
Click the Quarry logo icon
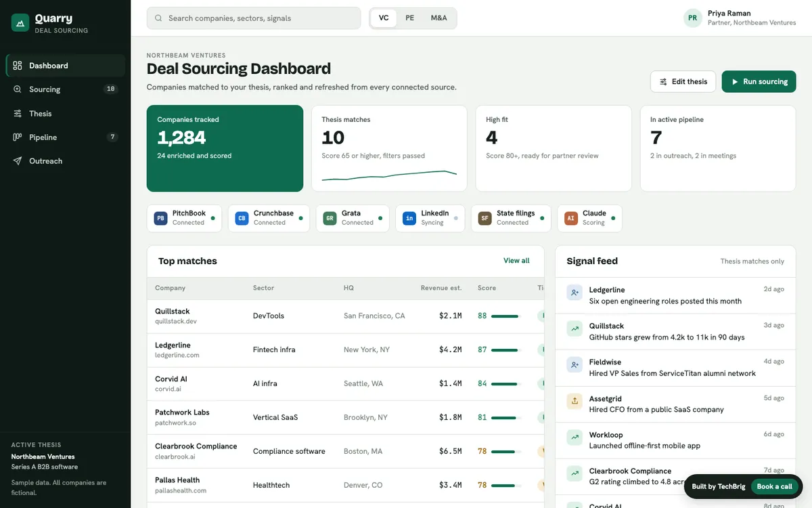click(x=20, y=23)
